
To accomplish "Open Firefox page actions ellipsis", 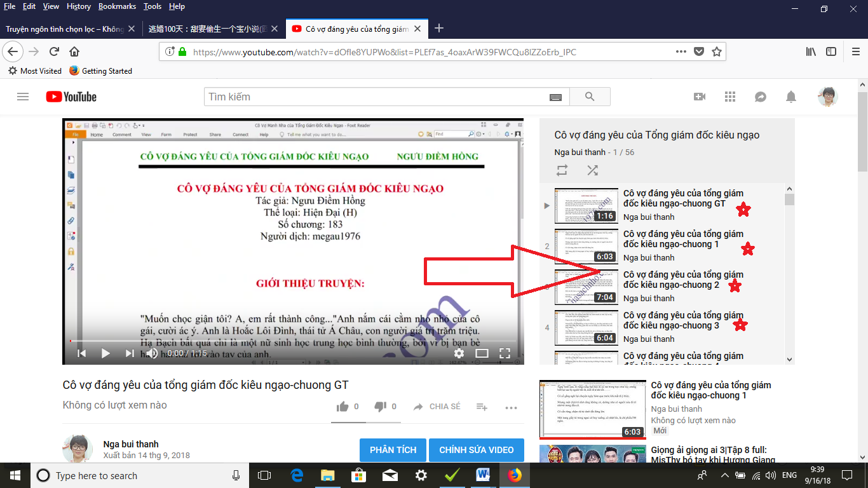I will click(681, 52).
